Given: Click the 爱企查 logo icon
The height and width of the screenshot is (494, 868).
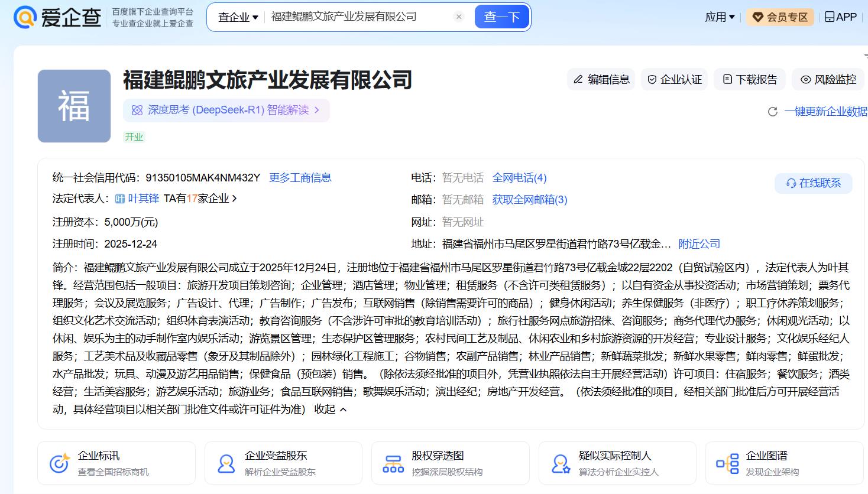Looking at the screenshot, I should click(25, 17).
